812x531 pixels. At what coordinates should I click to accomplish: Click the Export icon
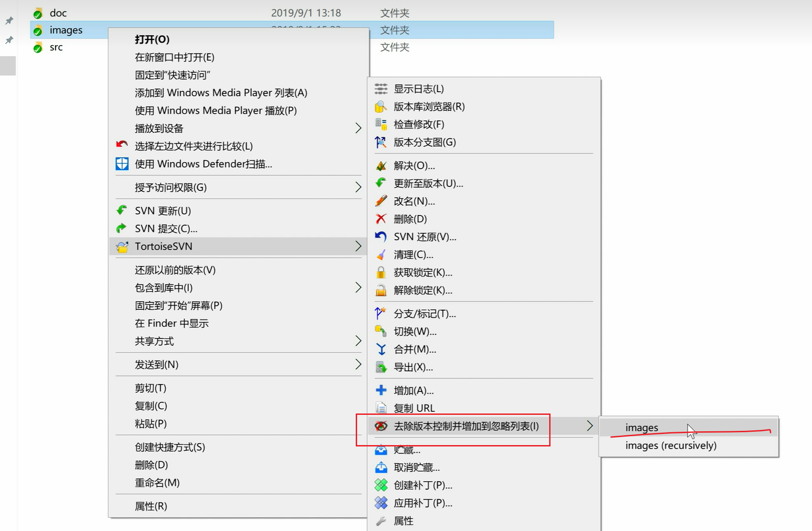coord(381,367)
